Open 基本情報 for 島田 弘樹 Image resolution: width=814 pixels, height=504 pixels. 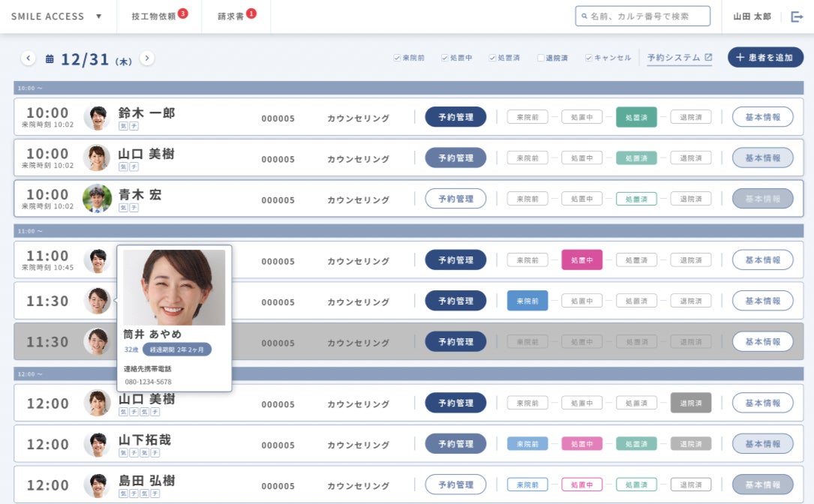pos(762,484)
